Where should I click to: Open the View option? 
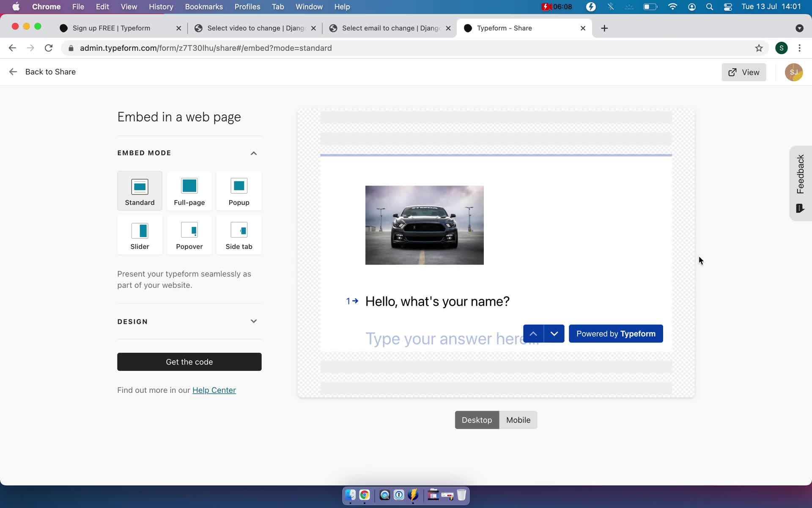[744, 72]
